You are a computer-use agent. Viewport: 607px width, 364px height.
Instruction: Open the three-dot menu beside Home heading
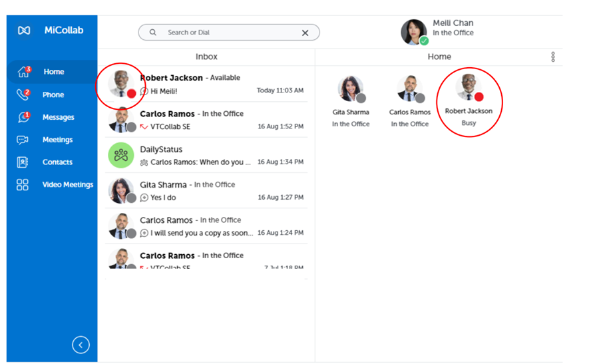[553, 57]
